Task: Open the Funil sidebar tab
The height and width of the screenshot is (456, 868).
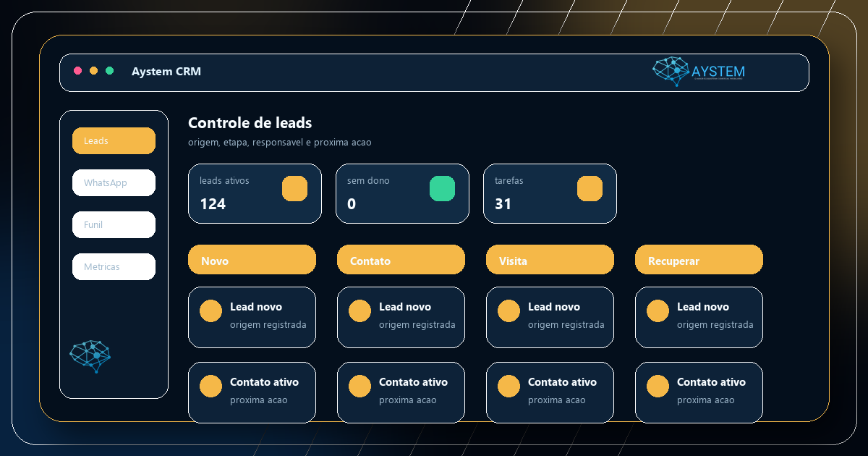Action: [x=114, y=224]
